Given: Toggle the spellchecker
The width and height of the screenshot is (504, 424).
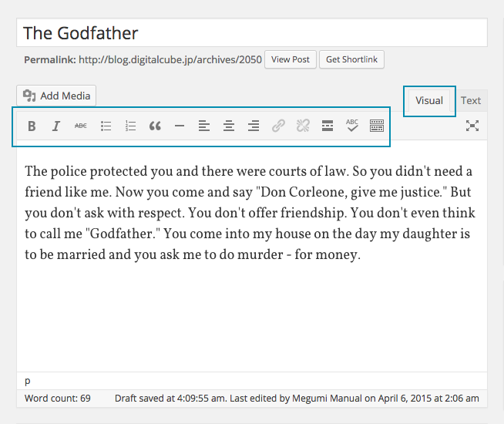Looking at the screenshot, I should [x=352, y=126].
